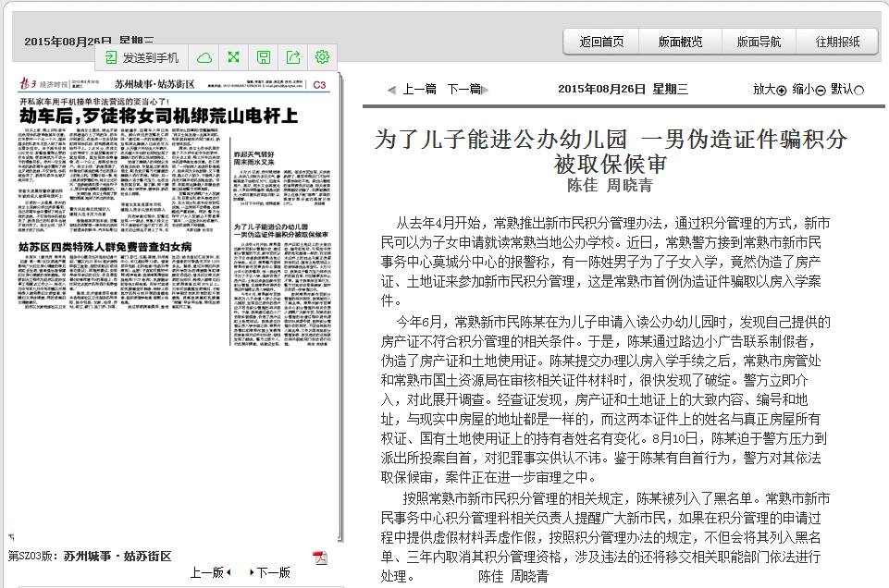
Task: Click the left arrow before 上一篇
Action: click(392, 90)
